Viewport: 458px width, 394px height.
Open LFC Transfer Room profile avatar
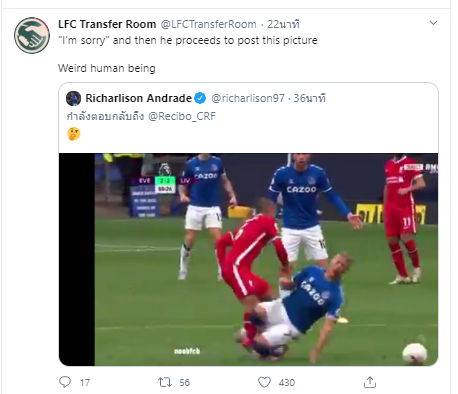click(x=32, y=35)
